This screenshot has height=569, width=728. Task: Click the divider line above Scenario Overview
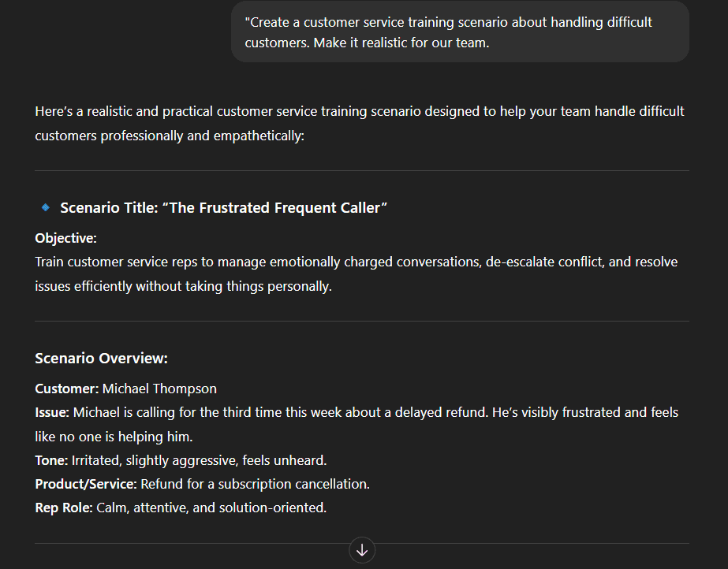362,321
